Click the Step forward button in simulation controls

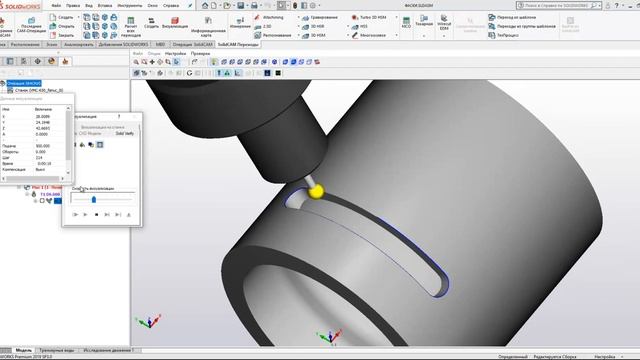tap(107, 215)
